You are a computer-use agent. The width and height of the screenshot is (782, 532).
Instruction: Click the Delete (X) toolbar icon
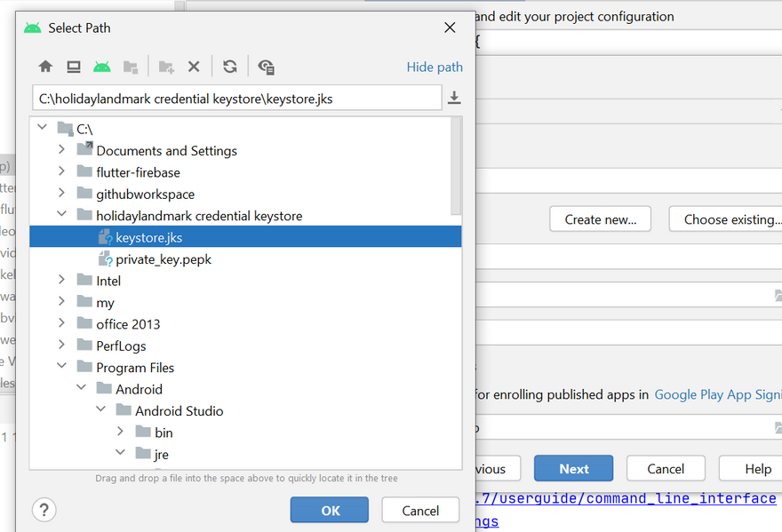pyautogui.click(x=194, y=67)
